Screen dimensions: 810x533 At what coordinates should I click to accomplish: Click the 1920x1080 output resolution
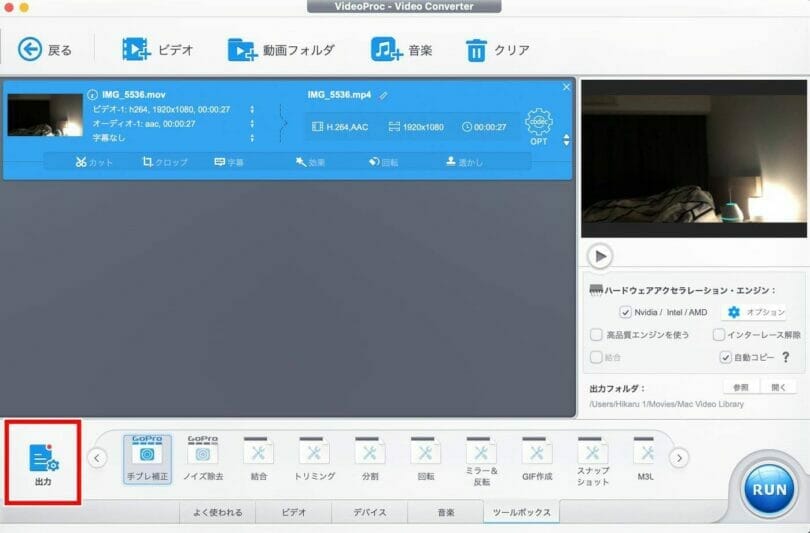point(416,127)
